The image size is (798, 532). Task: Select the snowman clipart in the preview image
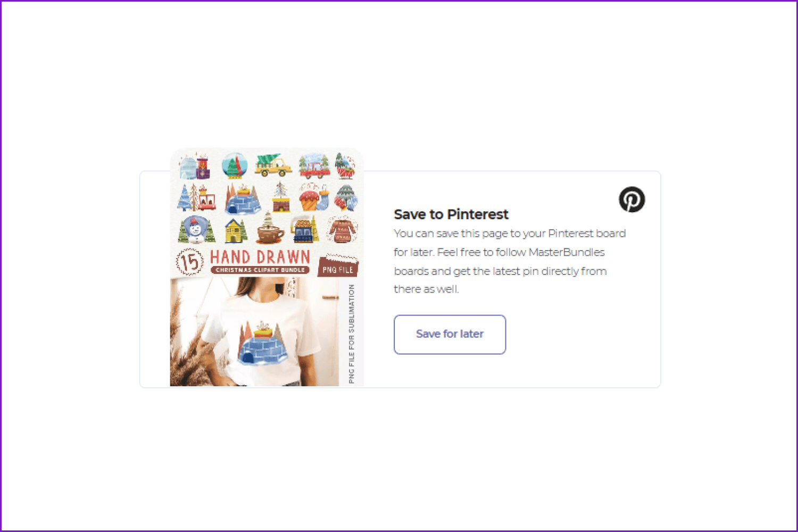coord(196,231)
